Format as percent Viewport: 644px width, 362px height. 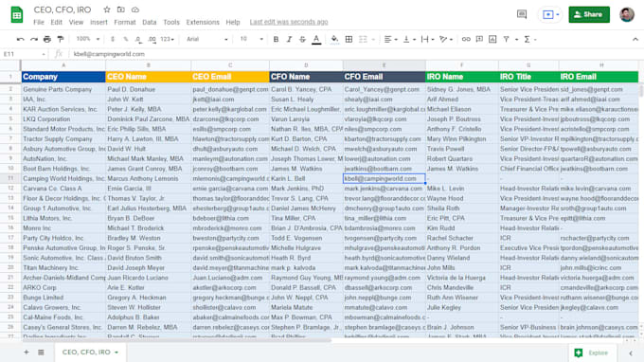tap(126, 39)
